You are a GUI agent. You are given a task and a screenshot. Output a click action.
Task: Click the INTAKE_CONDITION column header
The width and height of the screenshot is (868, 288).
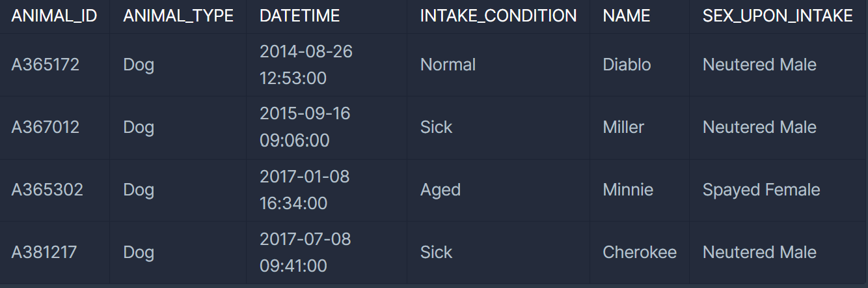click(x=499, y=16)
